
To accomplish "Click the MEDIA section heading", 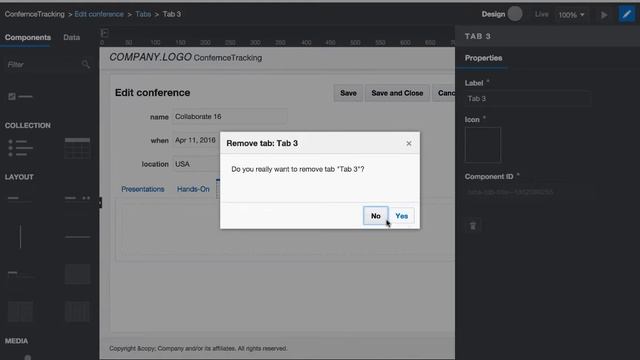I will coord(16,341).
